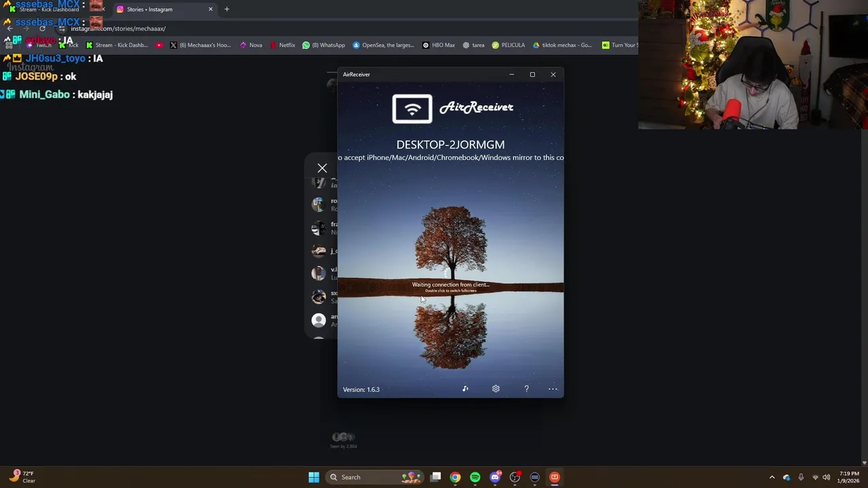Click the DESKTOP-2JORMGM device name
The width and height of the screenshot is (868, 488).
click(450, 144)
